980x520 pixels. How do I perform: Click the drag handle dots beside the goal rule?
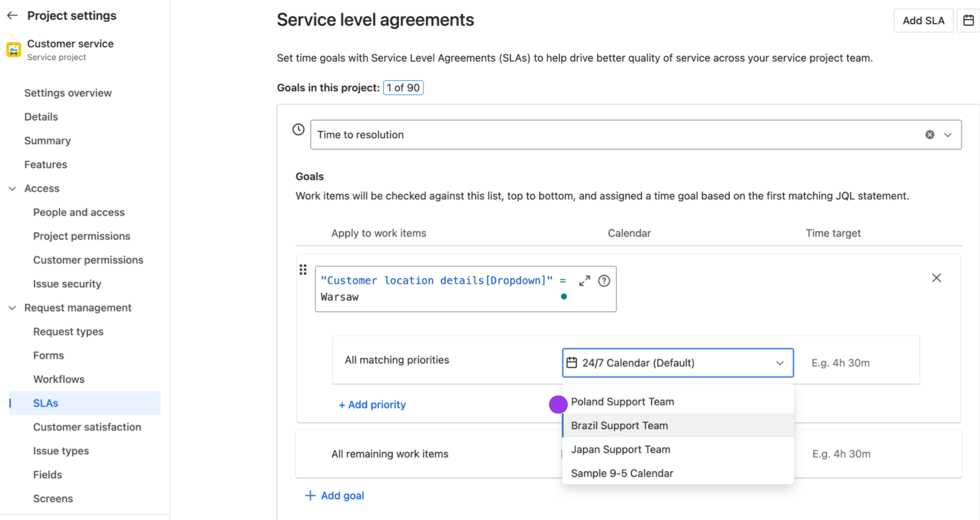(303, 270)
